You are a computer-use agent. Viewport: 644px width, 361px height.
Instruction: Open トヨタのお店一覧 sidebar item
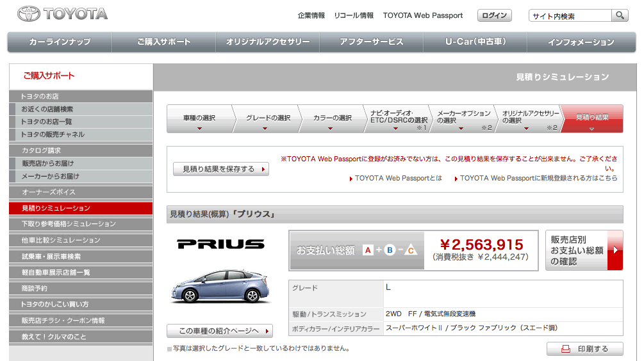click(x=81, y=122)
